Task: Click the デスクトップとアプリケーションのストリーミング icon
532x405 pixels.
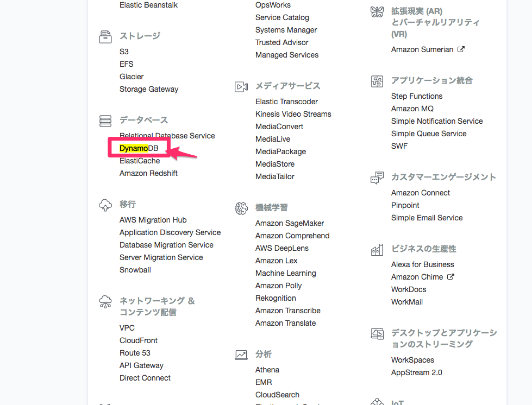Action: pos(377,333)
